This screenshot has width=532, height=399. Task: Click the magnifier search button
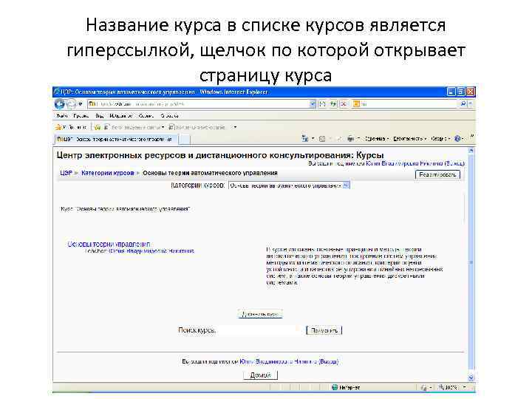click(463, 104)
